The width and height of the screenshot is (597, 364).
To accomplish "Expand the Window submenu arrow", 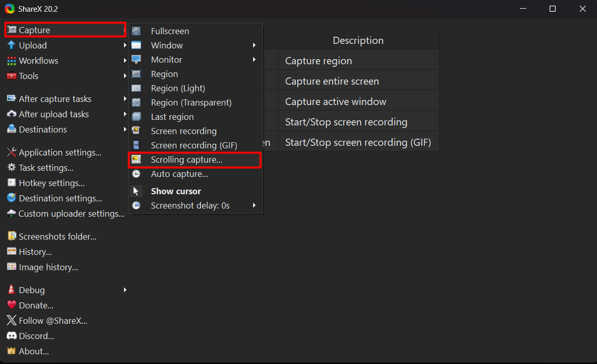I will (254, 45).
